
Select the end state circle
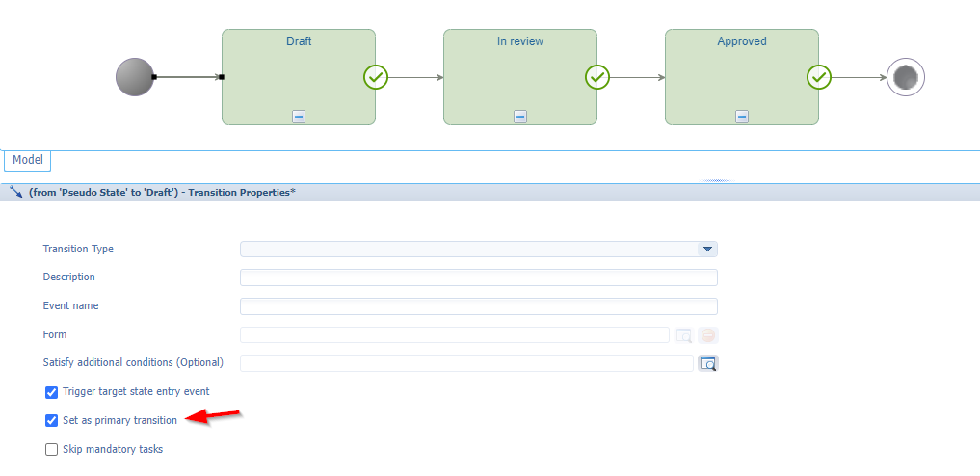coord(906,77)
